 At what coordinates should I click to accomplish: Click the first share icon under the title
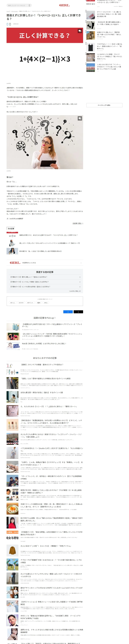(x=8, y=24)
